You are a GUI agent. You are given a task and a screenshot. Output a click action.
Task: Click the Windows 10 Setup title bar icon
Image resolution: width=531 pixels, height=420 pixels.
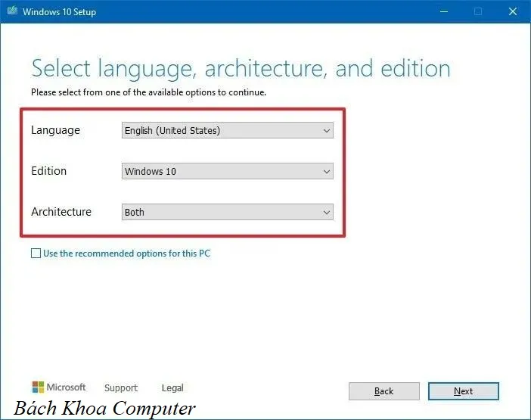coord(10,12)
